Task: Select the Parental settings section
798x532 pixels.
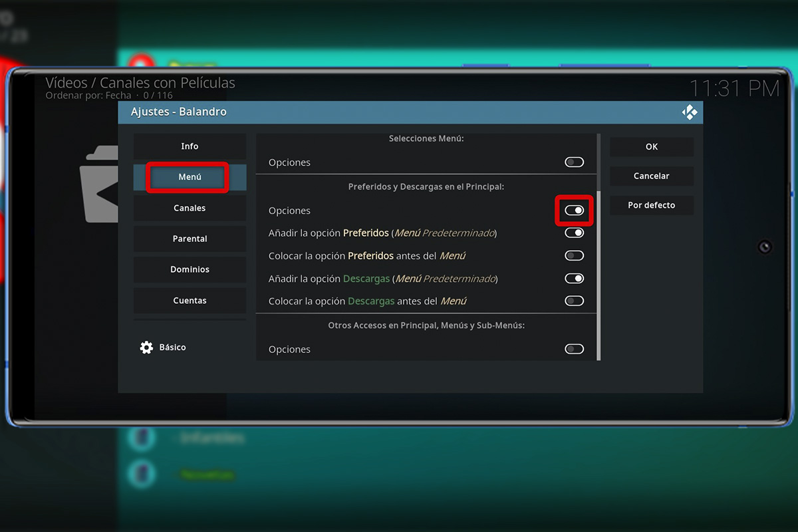Action: pyautogui.click(x=189, y=238)
